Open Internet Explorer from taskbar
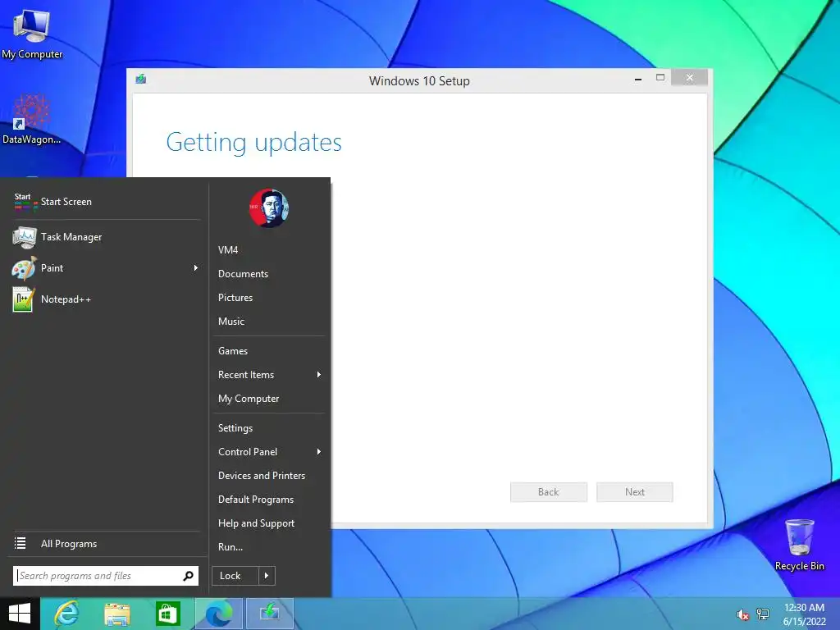Image resolution: width=840 pixels, height=630 pixels. (x=67, y=614)
